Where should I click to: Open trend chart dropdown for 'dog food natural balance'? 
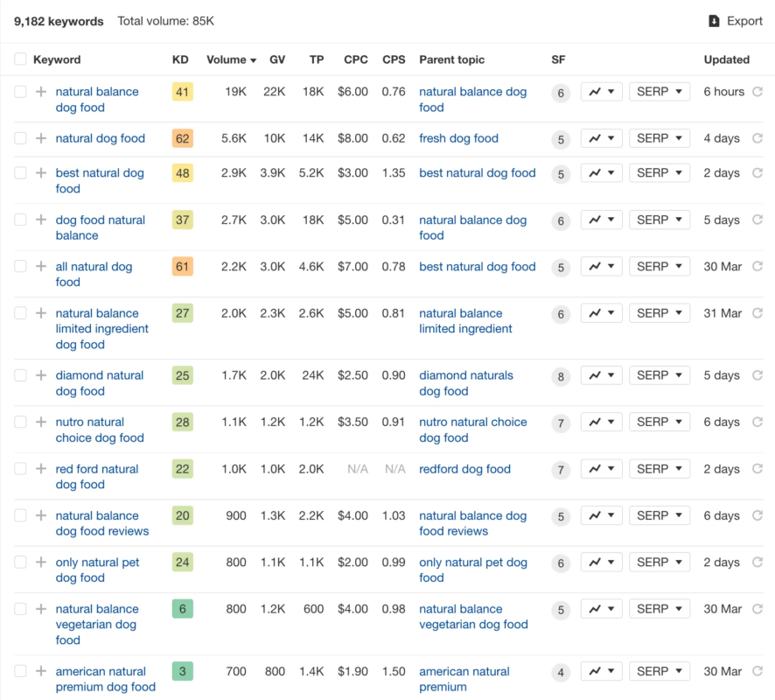pyautogui.click(x=602, y=220)
